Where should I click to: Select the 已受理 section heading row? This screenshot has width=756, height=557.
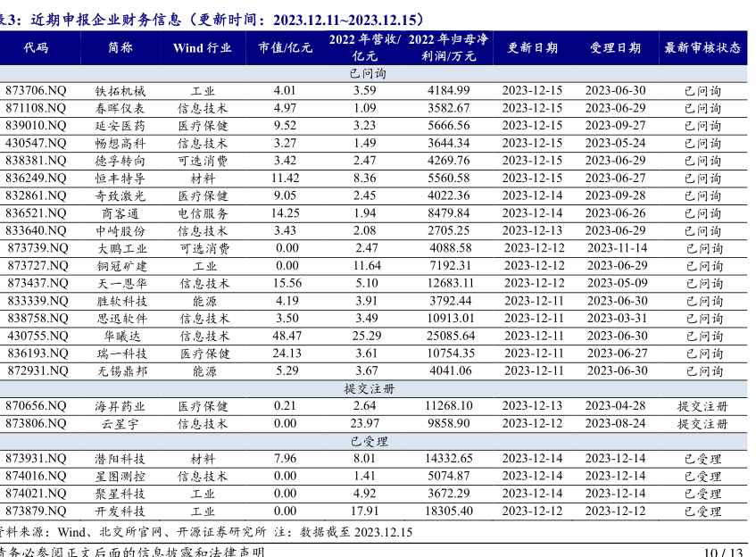[374, 441]
